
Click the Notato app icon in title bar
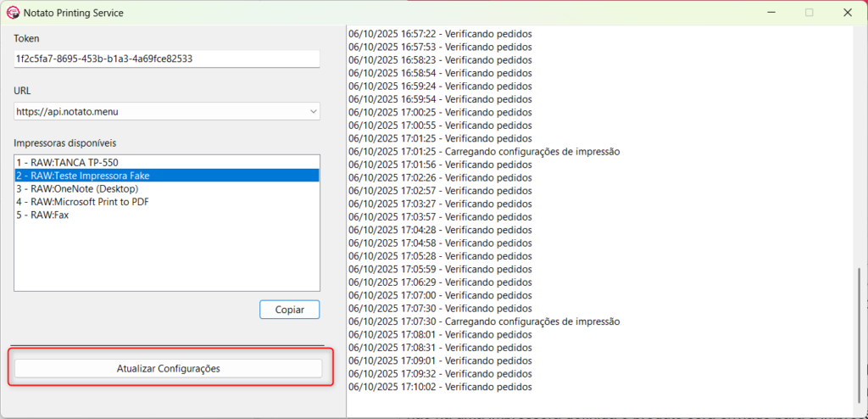[x=13, y=13]
